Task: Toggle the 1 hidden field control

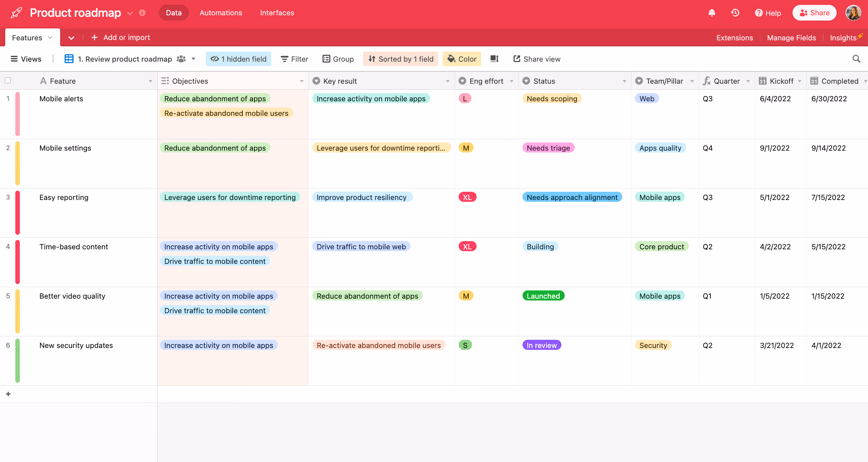Action: 238,59
